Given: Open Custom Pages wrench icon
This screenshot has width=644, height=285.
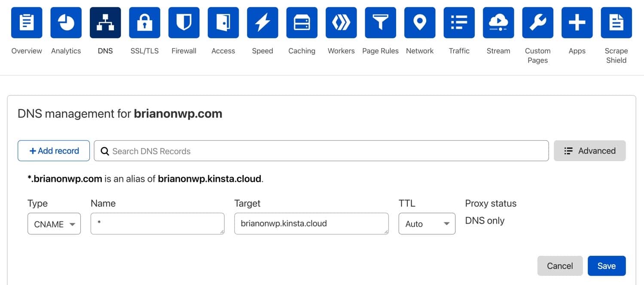Looking at the screenshot, I should tap(537, 23).
